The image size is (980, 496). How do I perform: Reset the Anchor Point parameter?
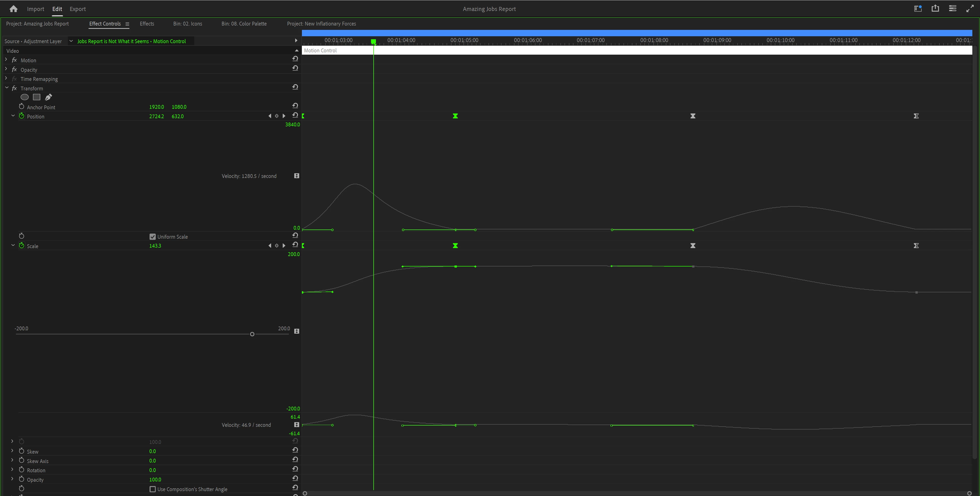[295, 105]
